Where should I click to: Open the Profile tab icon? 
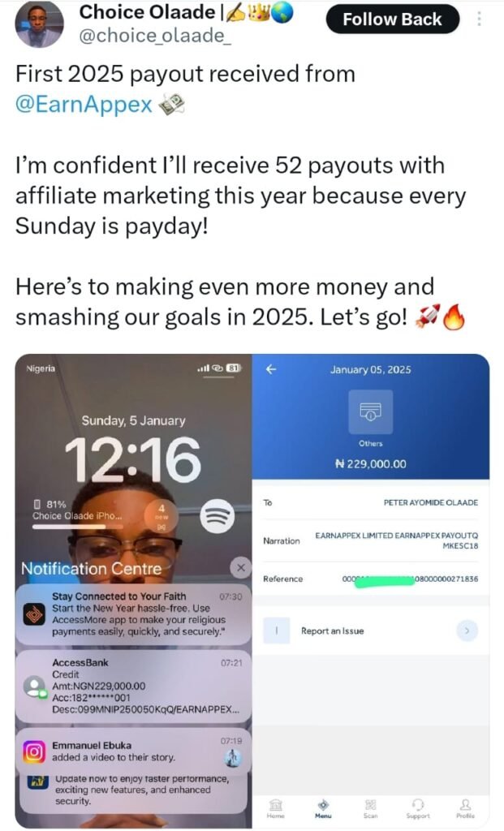pos(465,809)
